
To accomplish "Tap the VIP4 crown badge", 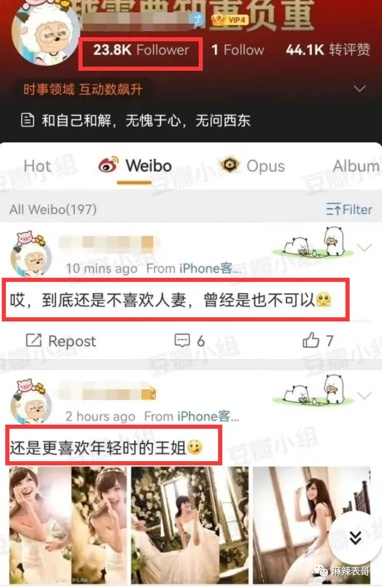I will click(x=229, y=19).
